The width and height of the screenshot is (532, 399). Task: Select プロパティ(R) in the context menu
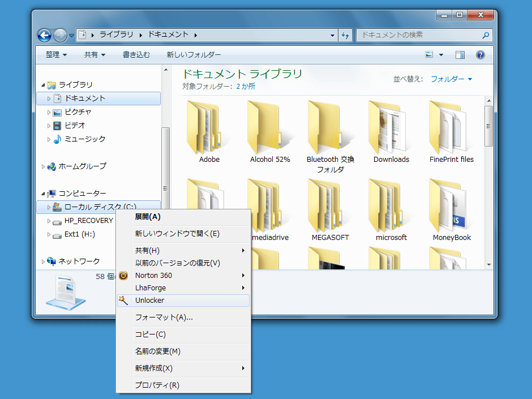157,385
